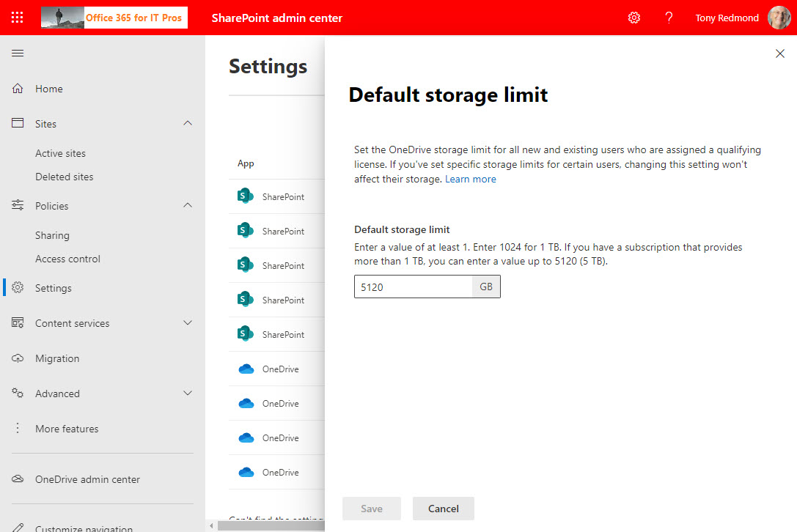Screen dimensions: 797x532
Task: Click the Learn more link
Action: point(471,180)
